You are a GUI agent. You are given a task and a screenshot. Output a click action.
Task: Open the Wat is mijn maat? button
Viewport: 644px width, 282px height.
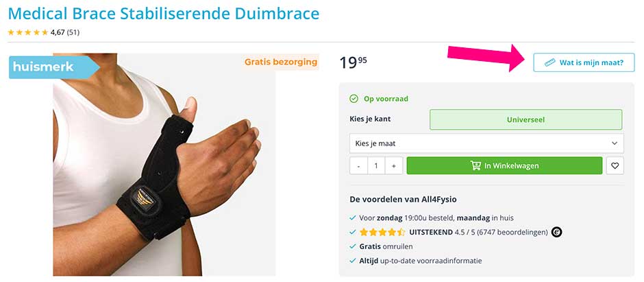coord(584,62)
